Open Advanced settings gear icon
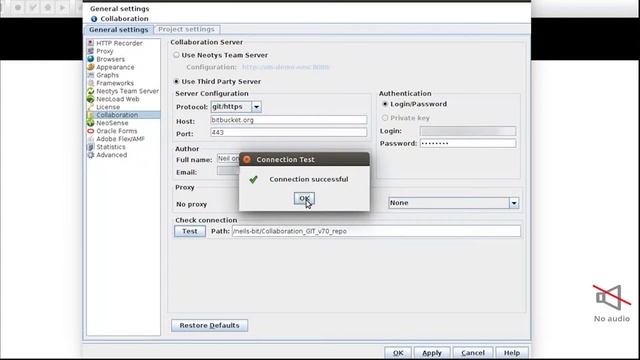The width and height of the screenshot is (640, 360). pos(91,155)
